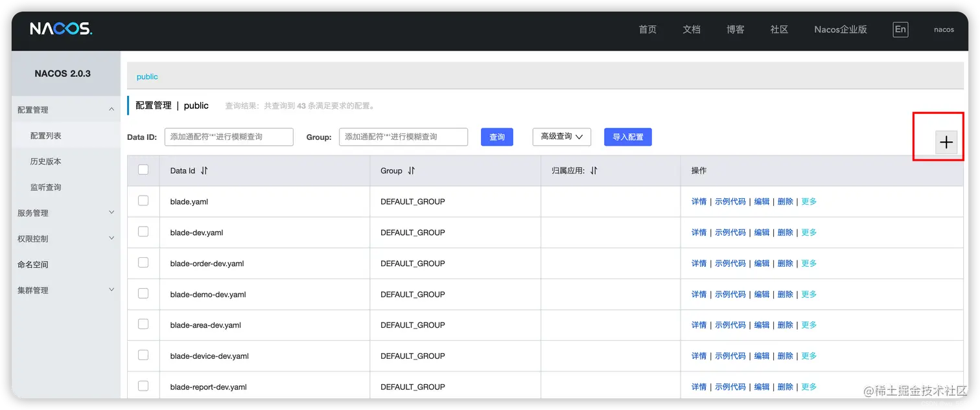
Task: Click the Nacos logo in top left
Action: pyautogui.click(x=61, y=28)
